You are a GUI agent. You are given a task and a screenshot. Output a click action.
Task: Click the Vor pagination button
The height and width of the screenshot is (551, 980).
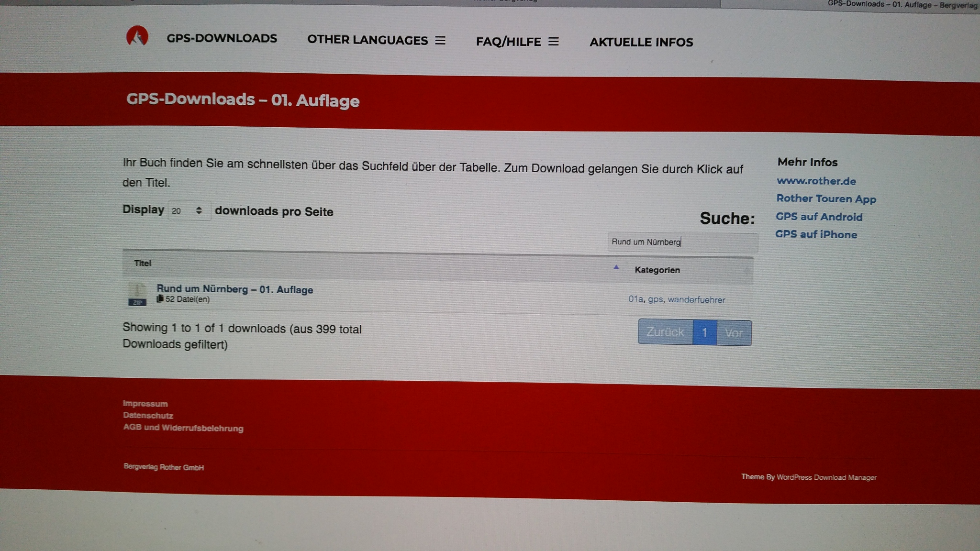(734, 333)
